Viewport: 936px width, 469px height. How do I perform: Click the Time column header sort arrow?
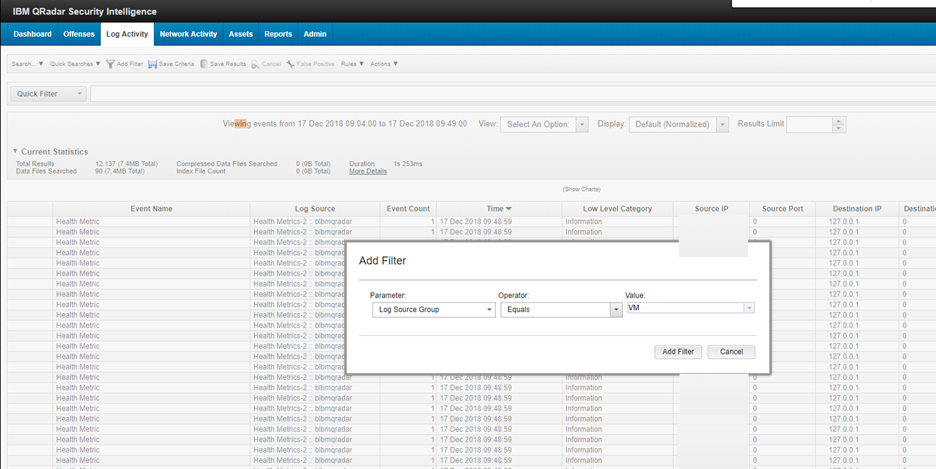[509, 209]
